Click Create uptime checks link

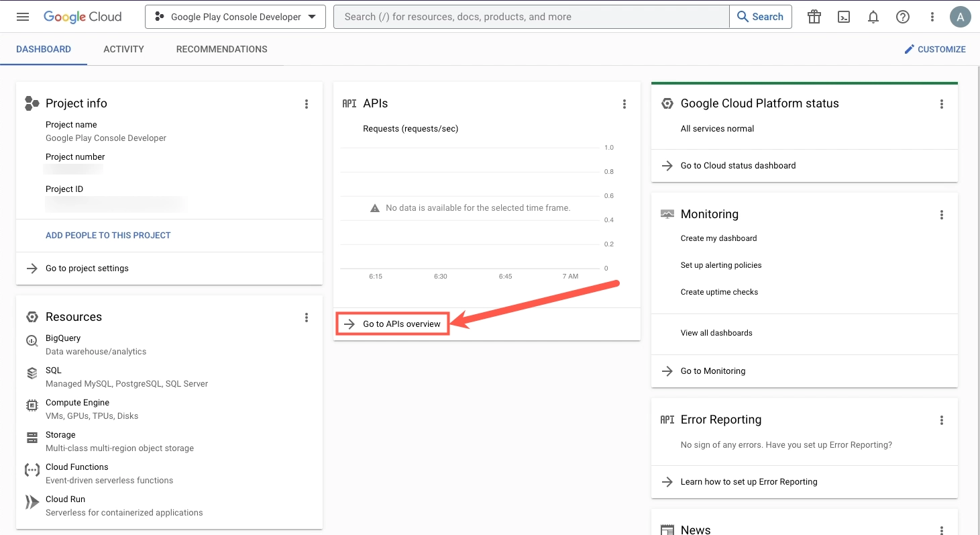click(x=719, y=292)
